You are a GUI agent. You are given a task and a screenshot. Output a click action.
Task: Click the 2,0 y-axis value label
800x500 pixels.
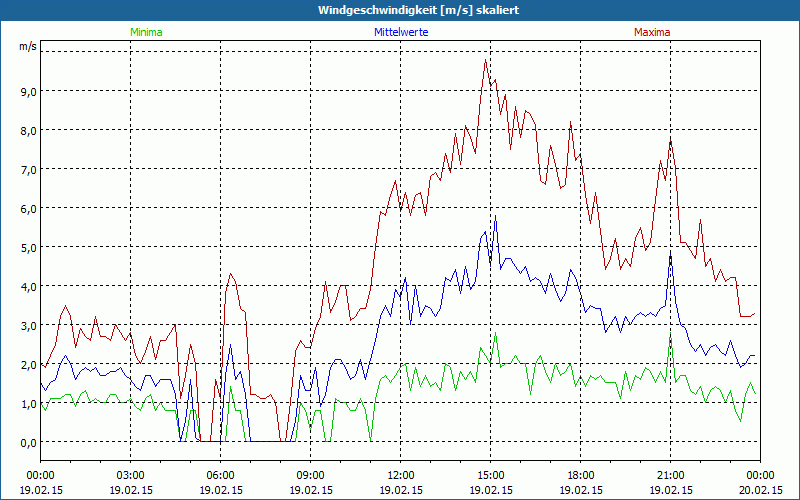(27, 364)
